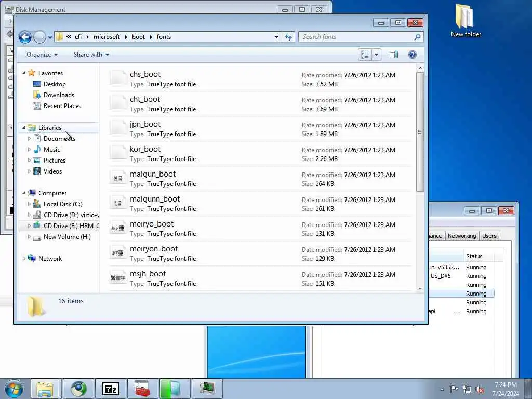The width and height of the screenshot is (532, 399).
Task: Open the Share with menu
Action: 91,55
